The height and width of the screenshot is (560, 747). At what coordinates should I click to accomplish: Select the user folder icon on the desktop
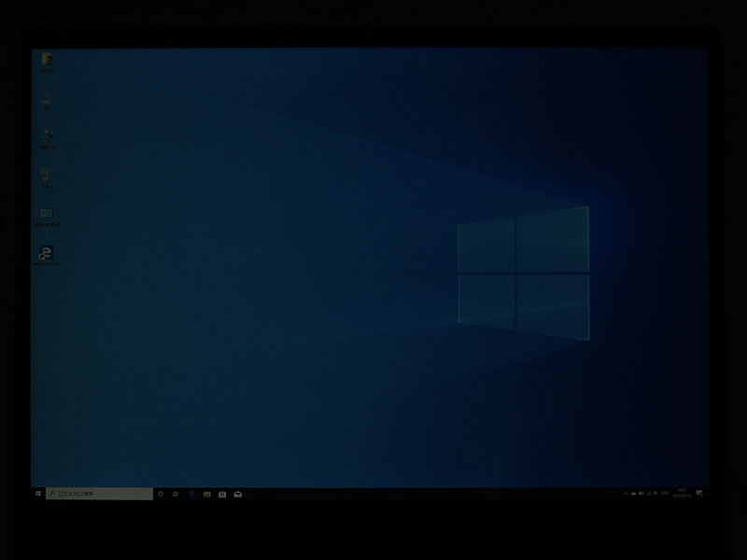click(x=47, y=63)
